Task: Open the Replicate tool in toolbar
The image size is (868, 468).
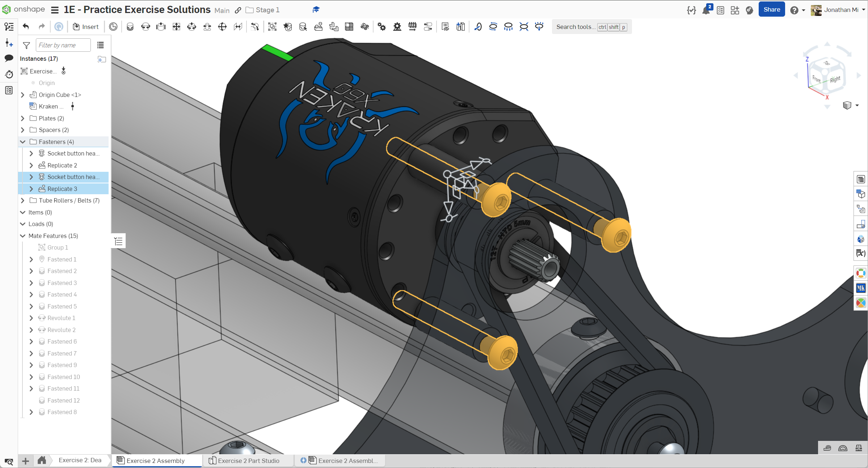Action: (x=318, y=27)
